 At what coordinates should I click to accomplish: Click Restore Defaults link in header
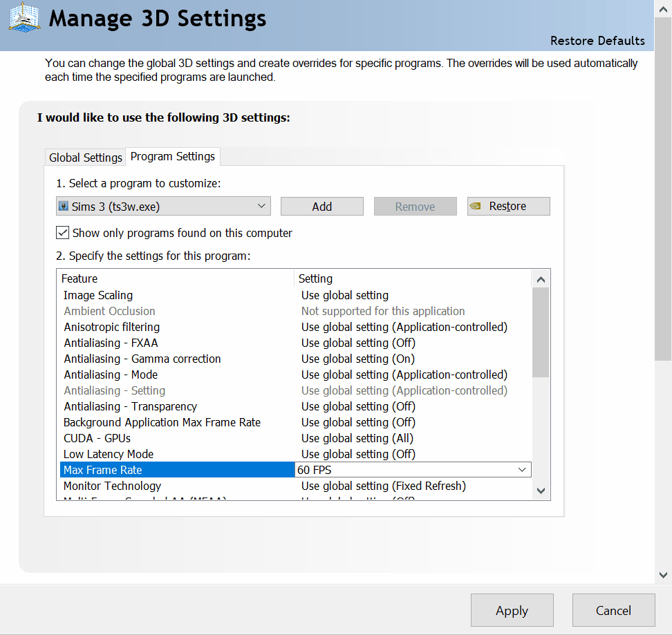tap(597, 41)
